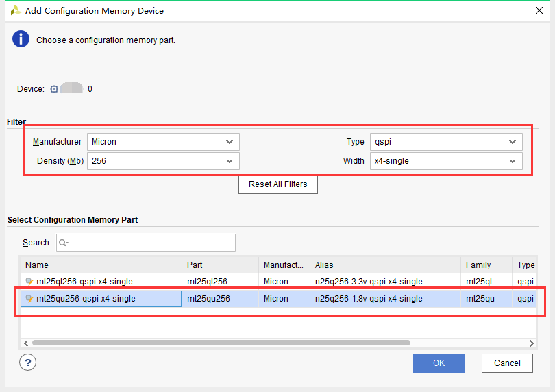Click the Reset All Filters button
Viewport: 555px width, 392px height.
(x=278, y=184)
